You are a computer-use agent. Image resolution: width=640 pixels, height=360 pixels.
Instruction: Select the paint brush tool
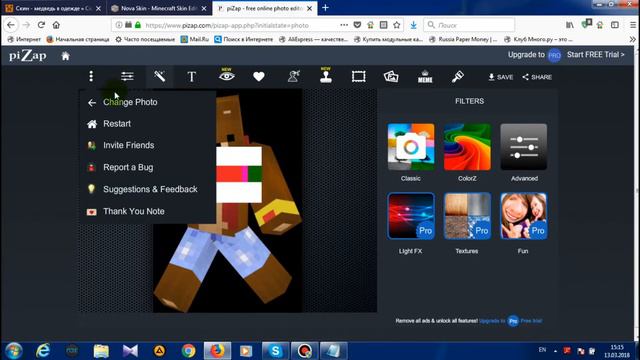coord(458,76)
